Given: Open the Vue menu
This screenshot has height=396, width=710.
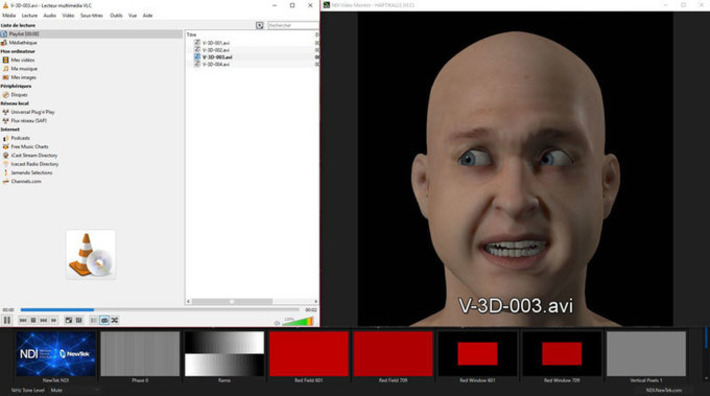Looking at the screenshot, I should click(133, 15).
